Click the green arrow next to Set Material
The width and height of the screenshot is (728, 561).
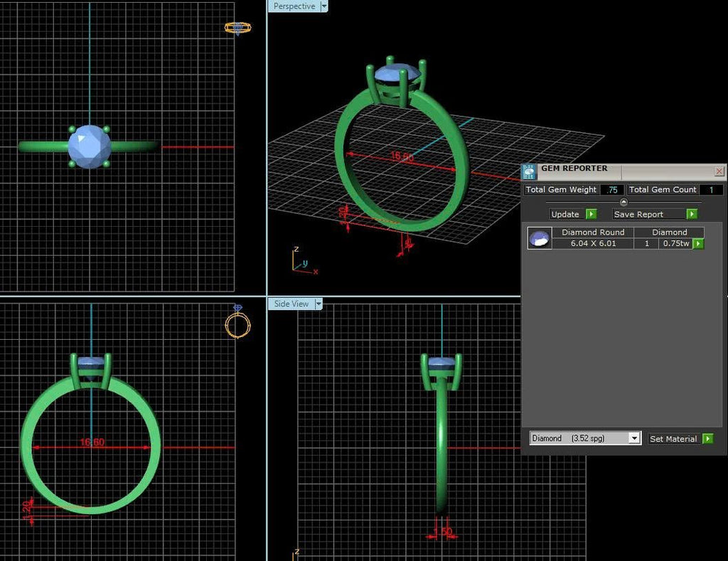point(707,439)
